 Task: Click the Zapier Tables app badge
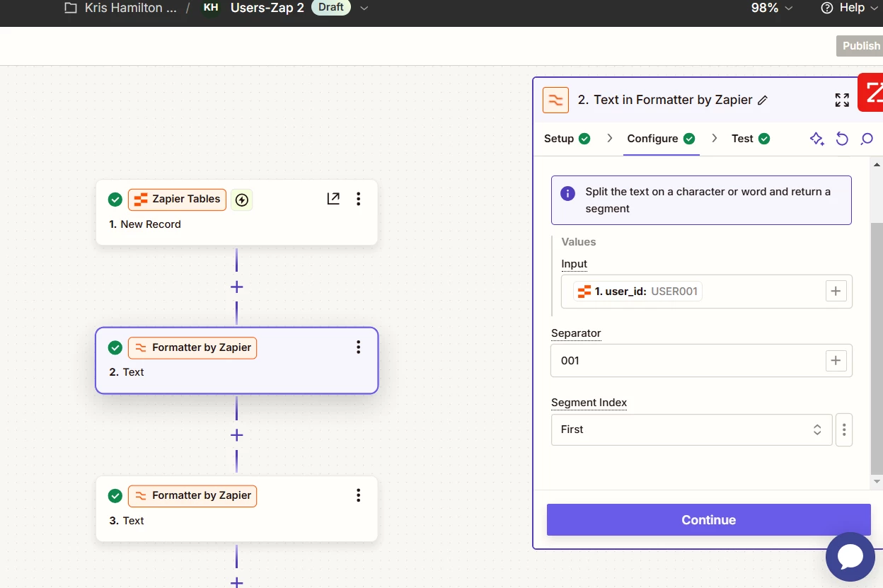point(177,200)
